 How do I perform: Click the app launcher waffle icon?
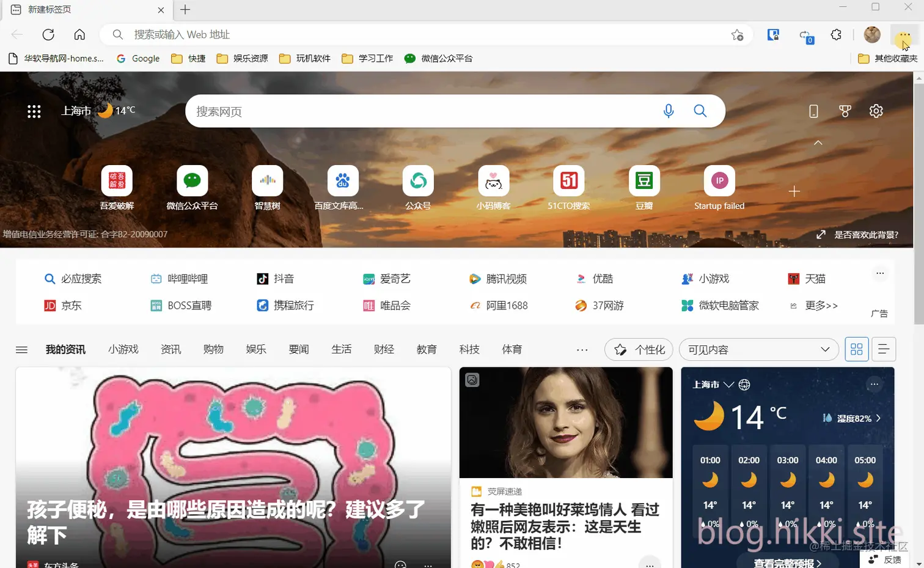point(34,111)
